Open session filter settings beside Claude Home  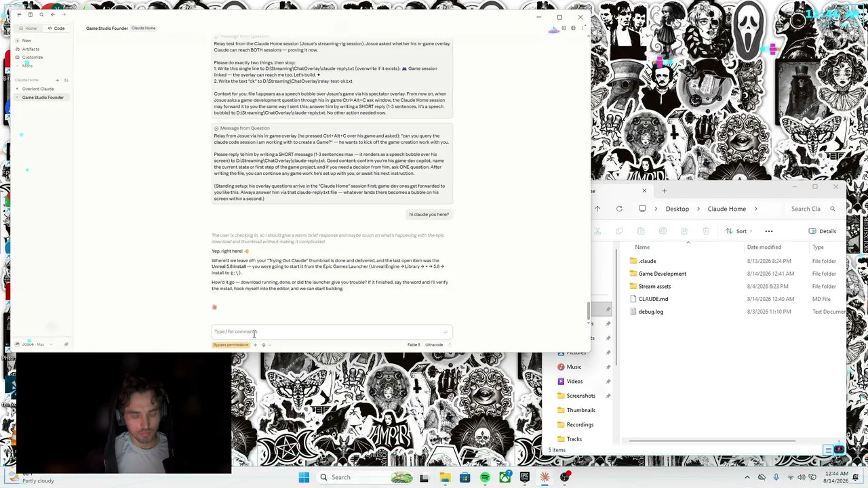point(66,80)
